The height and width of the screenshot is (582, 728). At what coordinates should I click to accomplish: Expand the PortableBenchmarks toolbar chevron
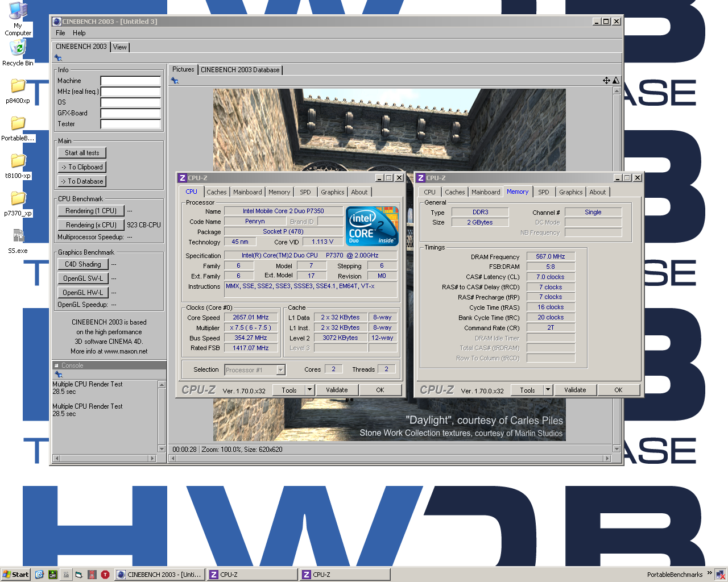[709, 573]
